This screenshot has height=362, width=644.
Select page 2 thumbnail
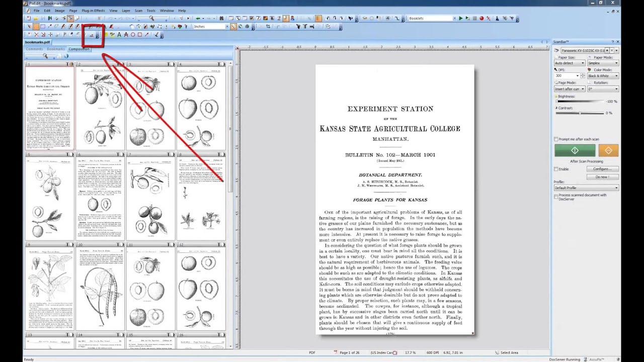pyautogui.click(x=100, y=107)
